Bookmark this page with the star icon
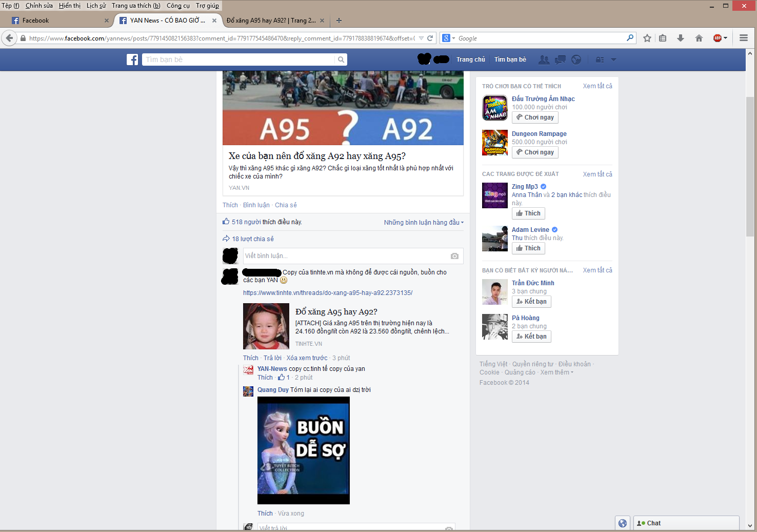 [x=647, y=38]
